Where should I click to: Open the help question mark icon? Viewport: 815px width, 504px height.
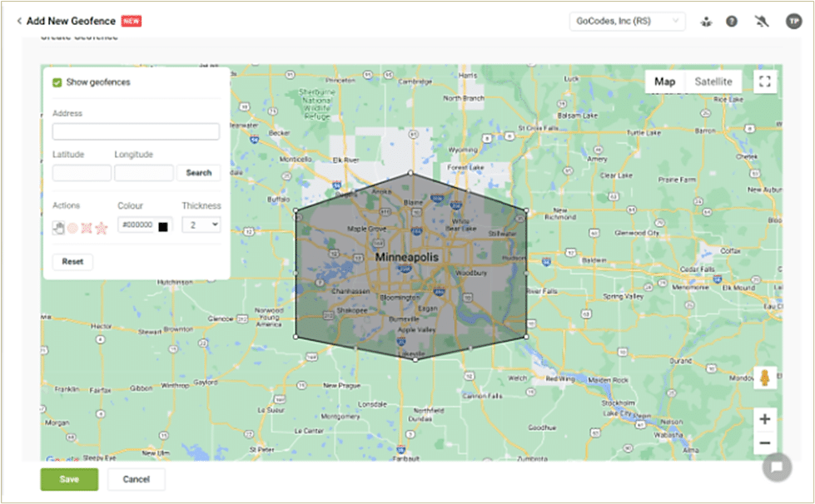pos(732,22)
